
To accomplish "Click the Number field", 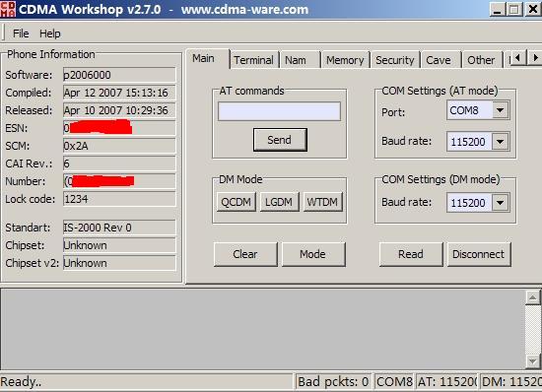I will (x=119, y=181).
